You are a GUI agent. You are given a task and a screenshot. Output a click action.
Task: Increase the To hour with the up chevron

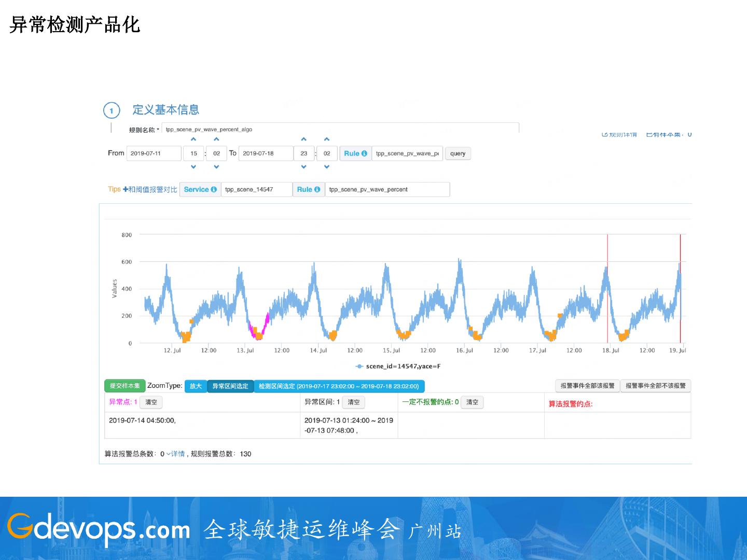[x=304, y=139]
